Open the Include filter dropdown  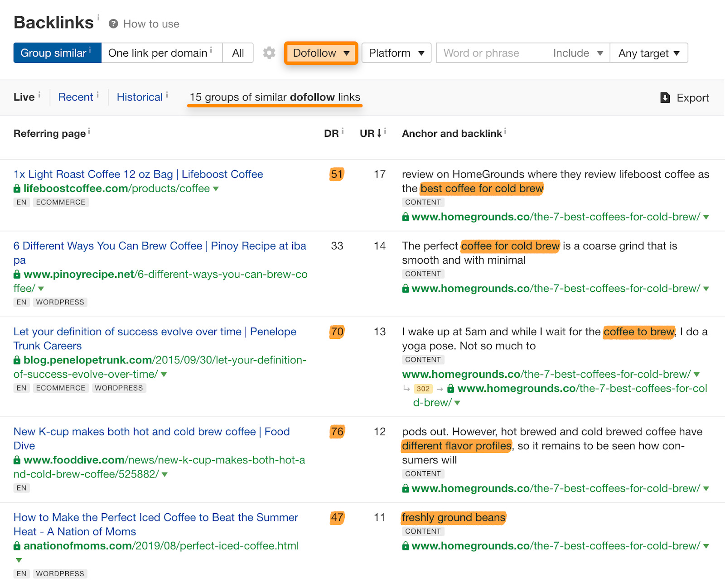coord(578,53)
